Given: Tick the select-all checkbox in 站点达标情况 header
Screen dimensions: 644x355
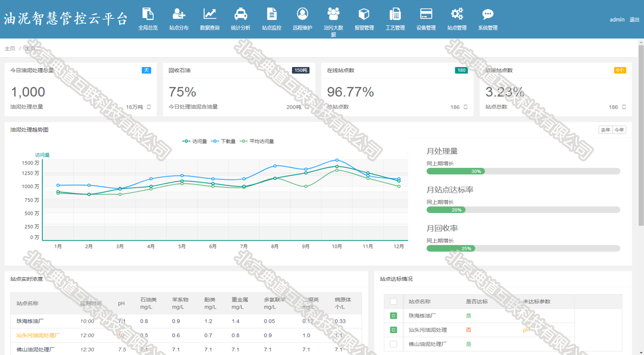Looking at the screenshot, I should 394,301.
